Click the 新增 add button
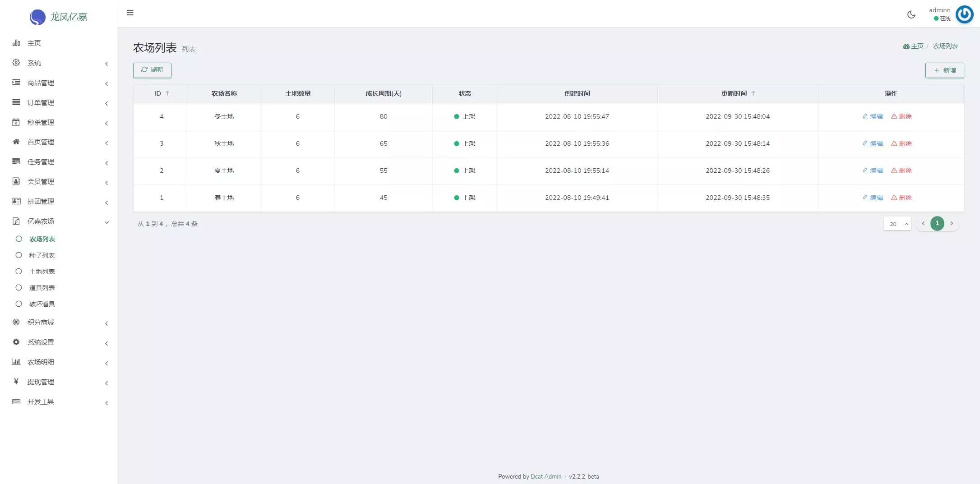980x484 pixels. (x=944, y=70)
